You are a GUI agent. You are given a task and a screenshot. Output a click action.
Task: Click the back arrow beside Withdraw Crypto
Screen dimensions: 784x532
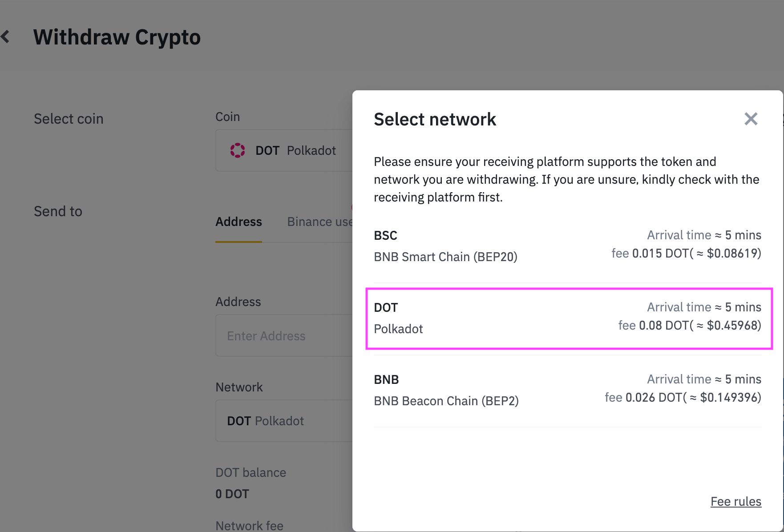6,36
